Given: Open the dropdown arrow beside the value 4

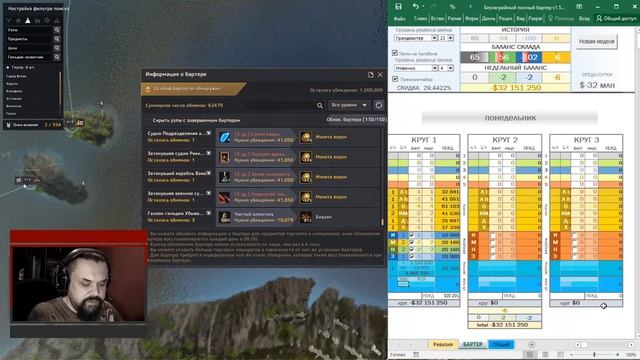Looking at the screenshot, I should (450, 68).
